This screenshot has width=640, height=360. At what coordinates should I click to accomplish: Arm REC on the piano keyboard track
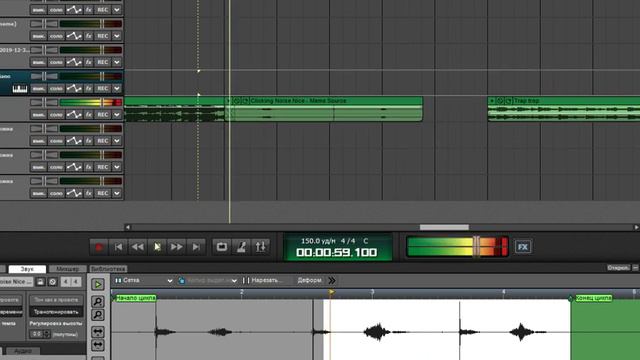click(x=102, y=89)
